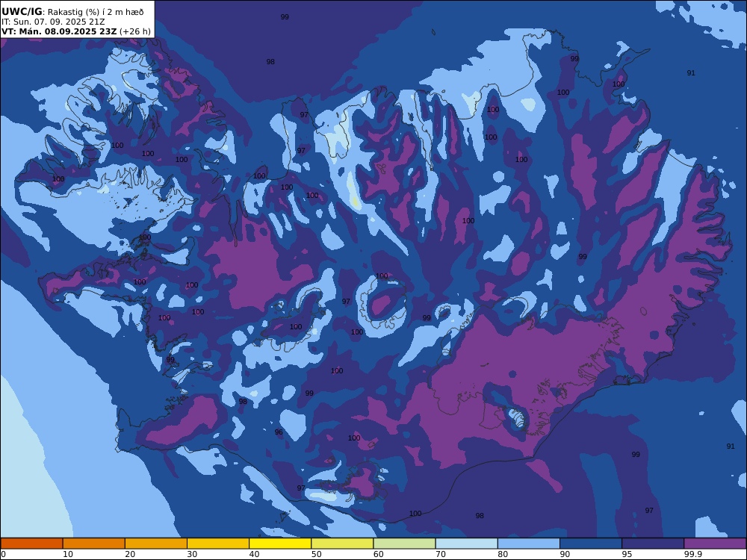Click the sky blue 80–90 legend swatch
This screenshot has height=560, width=747.
[529, 544]
